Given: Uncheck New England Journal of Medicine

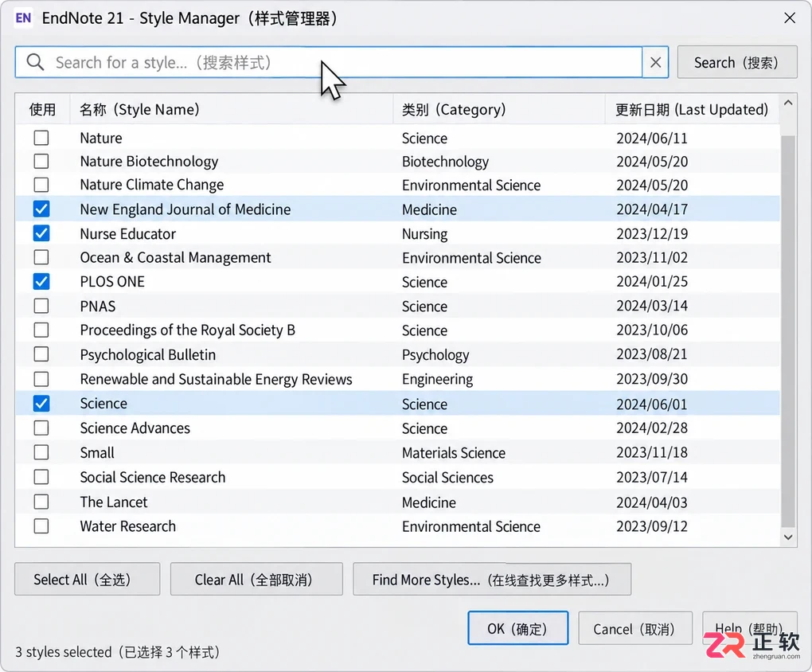Looking at the screenshot, I should 41,209.
